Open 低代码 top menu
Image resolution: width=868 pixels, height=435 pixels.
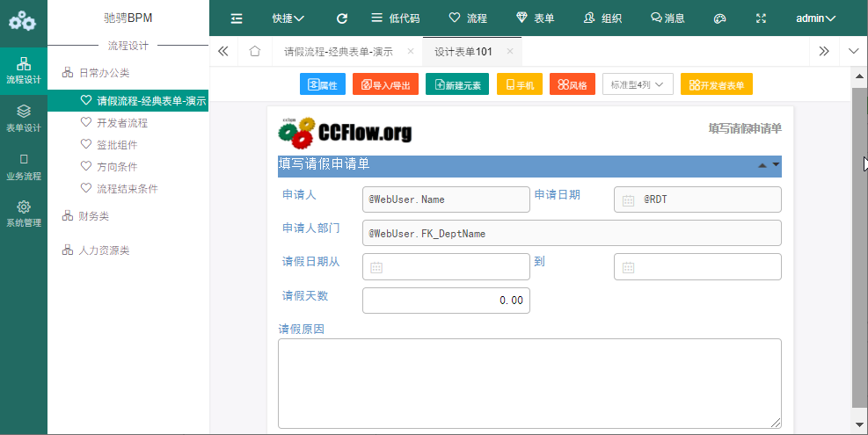pos(395,18)
